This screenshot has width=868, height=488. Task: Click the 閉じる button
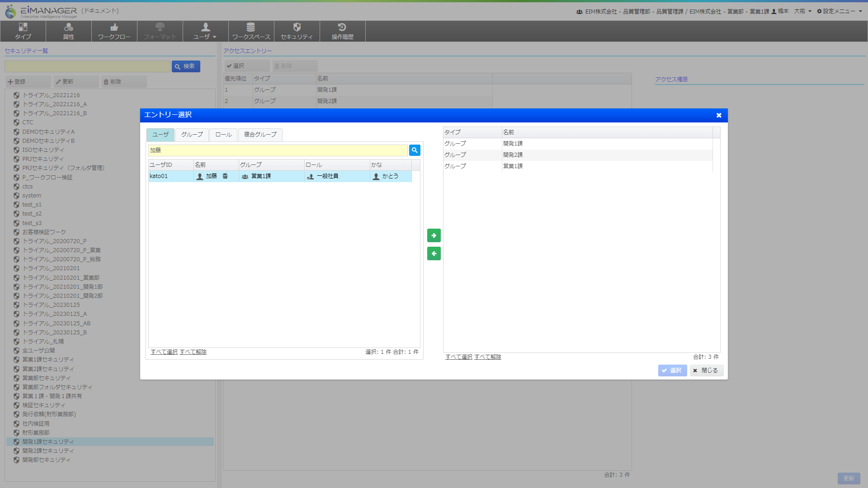pyautogui.click(x=706, y=371)
